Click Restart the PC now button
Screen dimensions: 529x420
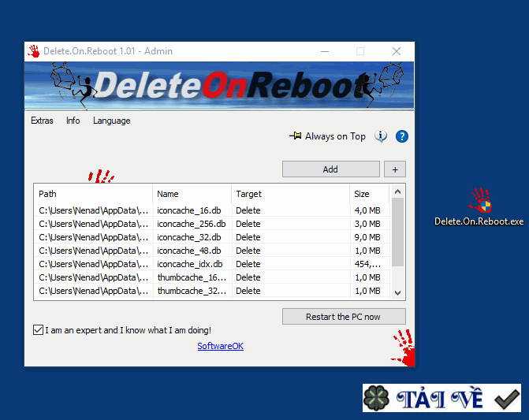344,317
